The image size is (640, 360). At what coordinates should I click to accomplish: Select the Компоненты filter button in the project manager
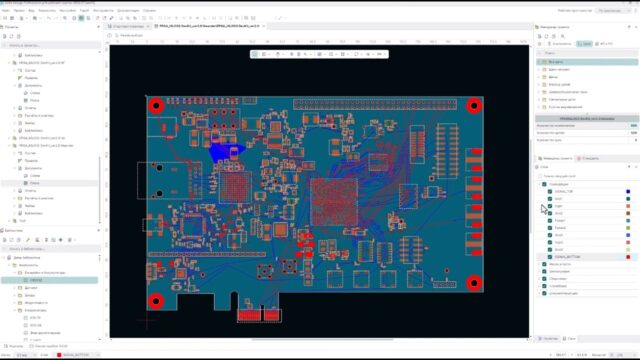(x=559, y=44)
